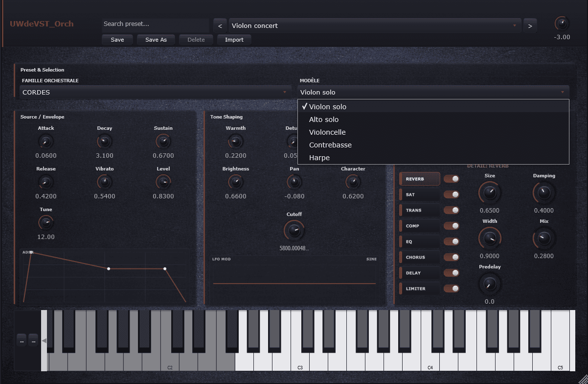Click the reverb Size knob
The width and height of the screenshot is (588, 384).
click(x=490, y=192)
